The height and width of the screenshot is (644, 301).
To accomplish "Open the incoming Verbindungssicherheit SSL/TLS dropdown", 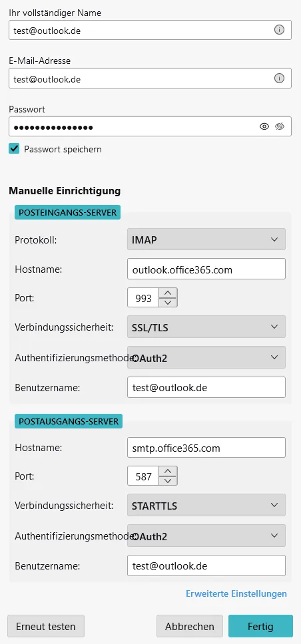I will pos(206,327).
